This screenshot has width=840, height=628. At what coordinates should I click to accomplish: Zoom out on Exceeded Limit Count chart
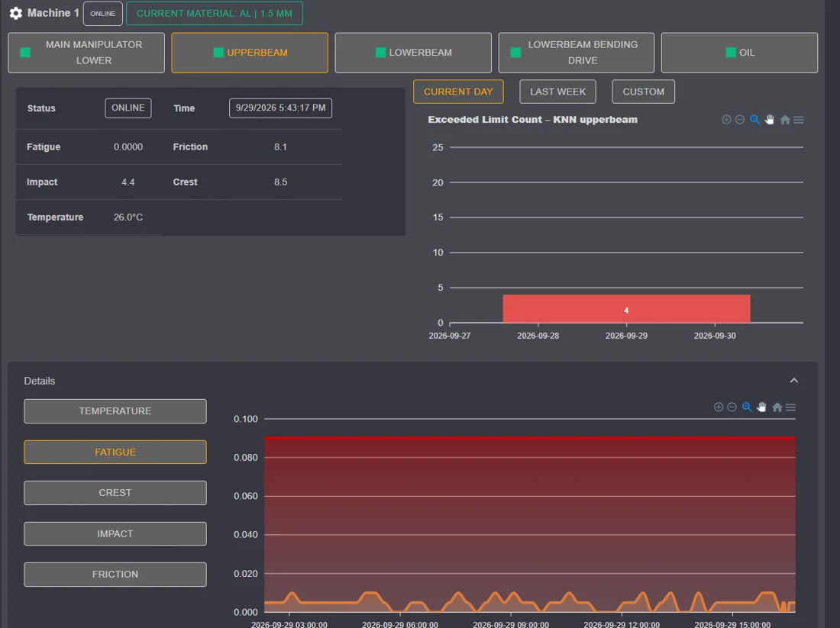pos(740,120)
